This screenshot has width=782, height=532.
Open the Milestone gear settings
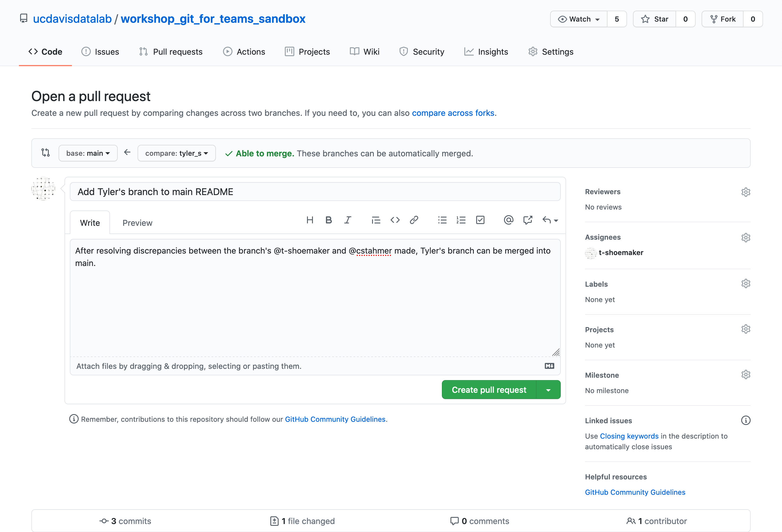tap(746, 375)
